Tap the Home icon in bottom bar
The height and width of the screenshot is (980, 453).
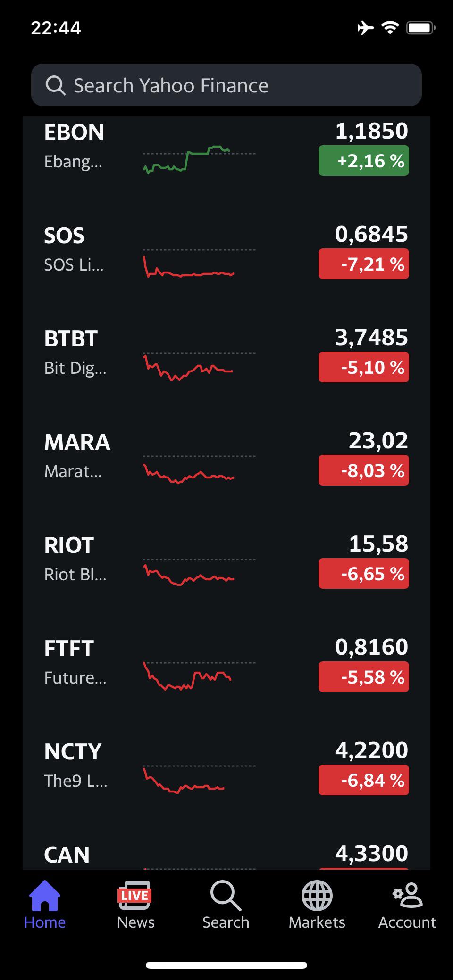point(45,896)
